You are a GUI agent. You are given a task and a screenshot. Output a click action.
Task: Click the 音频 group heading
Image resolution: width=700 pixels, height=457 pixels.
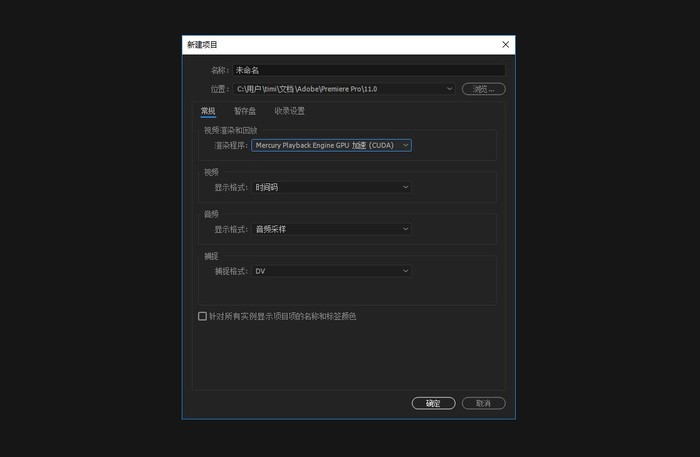pyautogui.click(x=211, y=214)
